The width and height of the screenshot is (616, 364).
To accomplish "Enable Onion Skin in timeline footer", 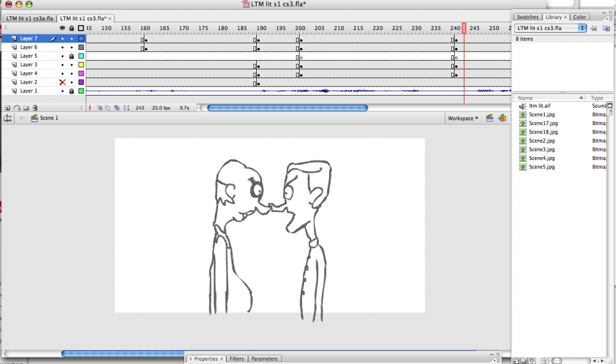I will (100, 108).
